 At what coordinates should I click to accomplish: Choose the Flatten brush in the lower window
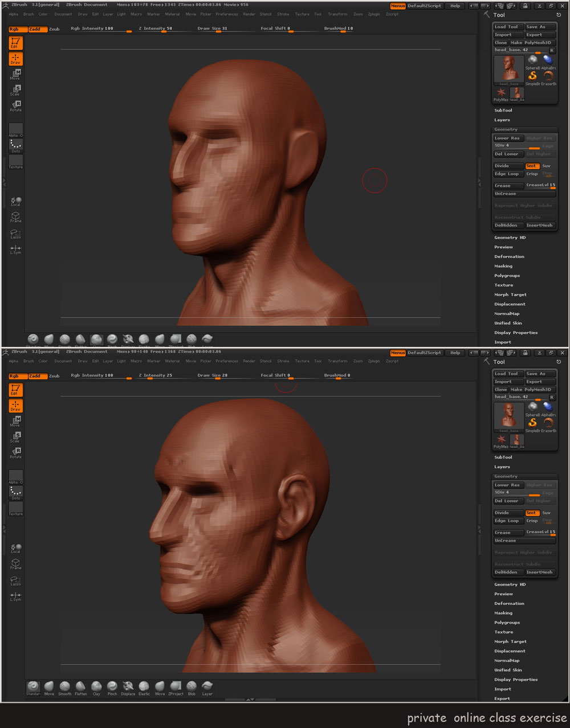coord(81,687)
